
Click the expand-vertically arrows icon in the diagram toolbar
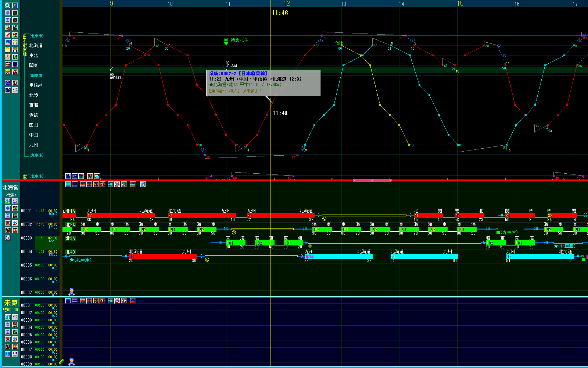pyautogui.click(x=7, y=13)
